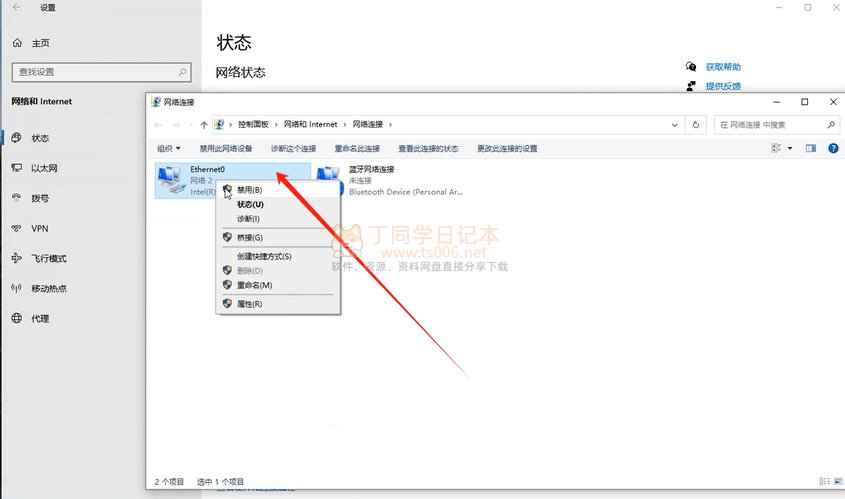Screen dimensions: 845x499
Task: Click the Up arrow in 网络连接 window
Action: pos(204,125)
